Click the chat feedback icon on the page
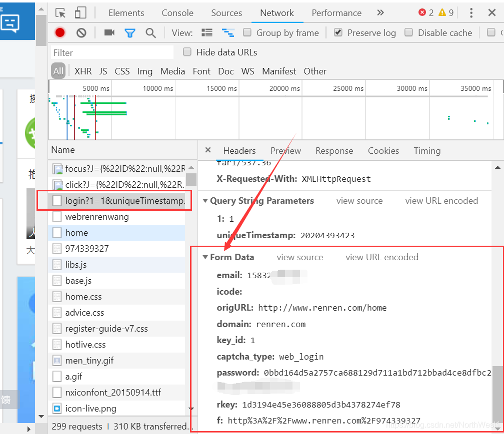The width and height of the screenshot is (504, 434). point(10,24)
